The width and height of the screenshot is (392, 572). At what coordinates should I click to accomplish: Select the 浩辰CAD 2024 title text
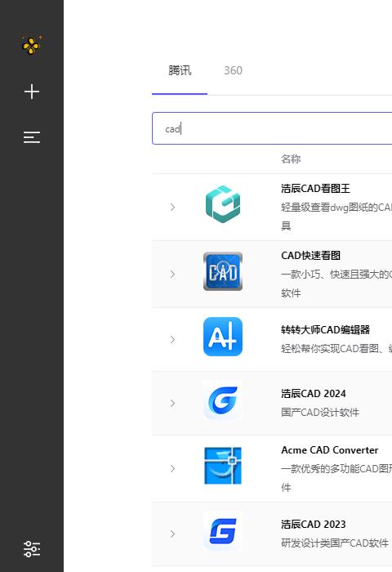(314, 394)
